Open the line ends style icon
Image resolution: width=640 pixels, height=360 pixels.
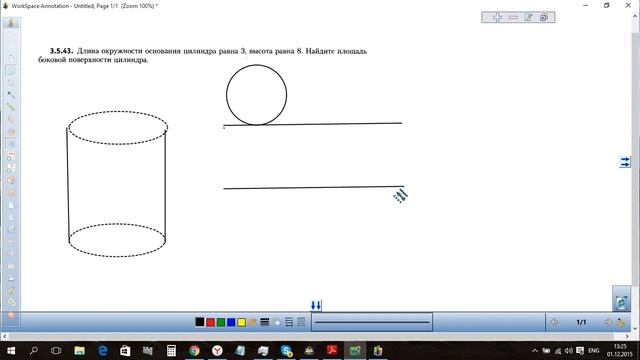point(289,322)
